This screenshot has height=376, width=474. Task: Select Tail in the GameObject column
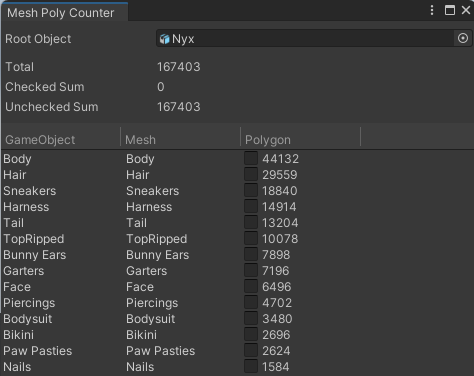point(14,223)
